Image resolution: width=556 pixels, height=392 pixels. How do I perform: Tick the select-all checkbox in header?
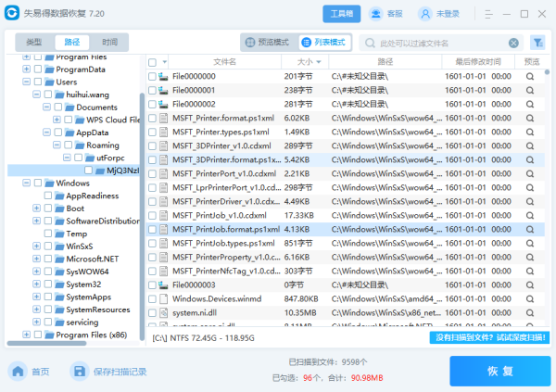[x=153, y=62]
